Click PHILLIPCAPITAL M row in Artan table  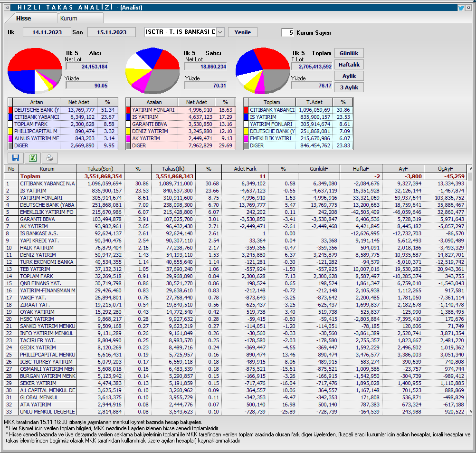click(63, 131)
